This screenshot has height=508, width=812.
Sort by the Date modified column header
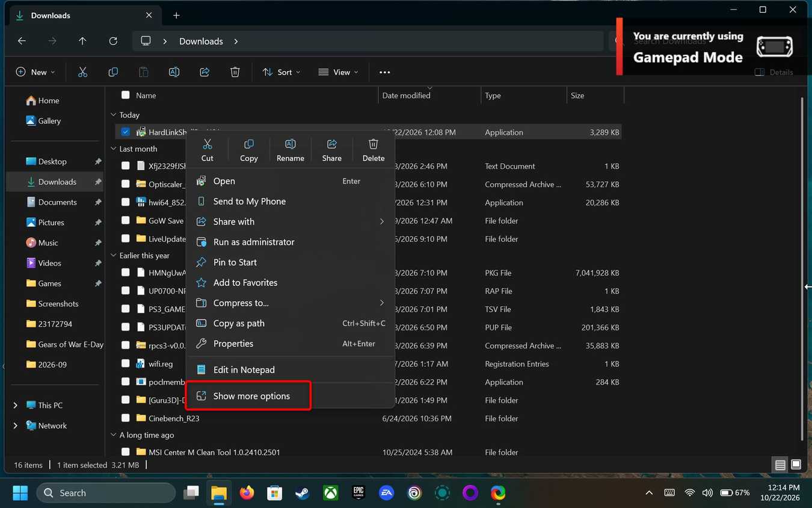click(x=429, y=95)
